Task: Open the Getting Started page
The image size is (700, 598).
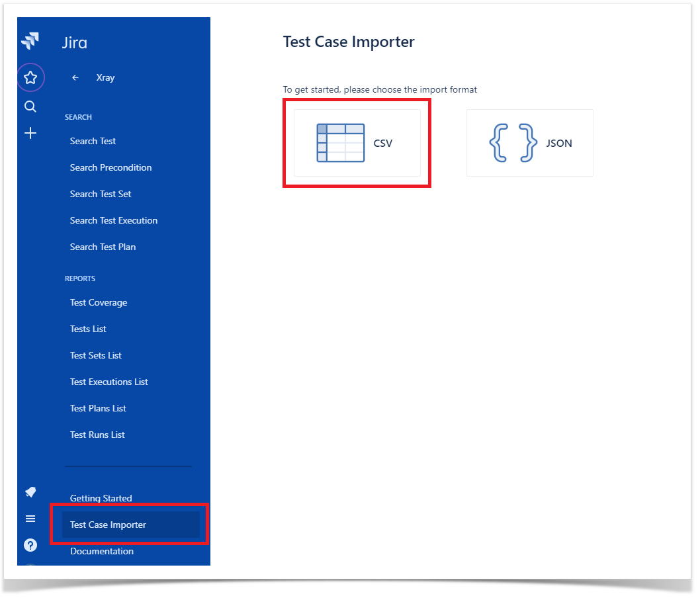Action: point(101,499)
